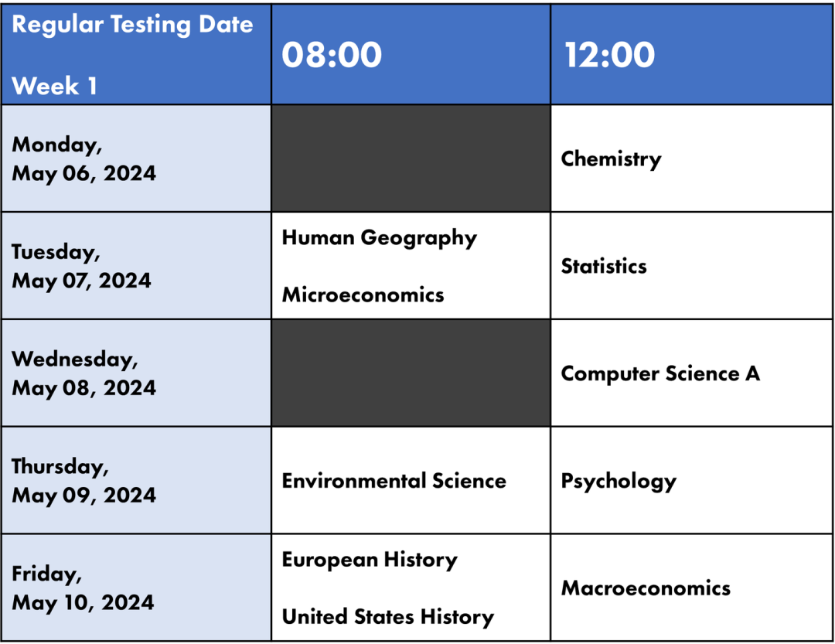
Task: Select the "May 06, 2024" date text
Action: (x=83, y=173)
